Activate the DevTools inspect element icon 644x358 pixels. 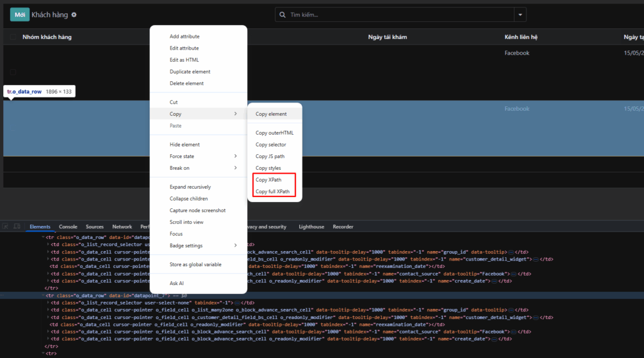point(6,227)
